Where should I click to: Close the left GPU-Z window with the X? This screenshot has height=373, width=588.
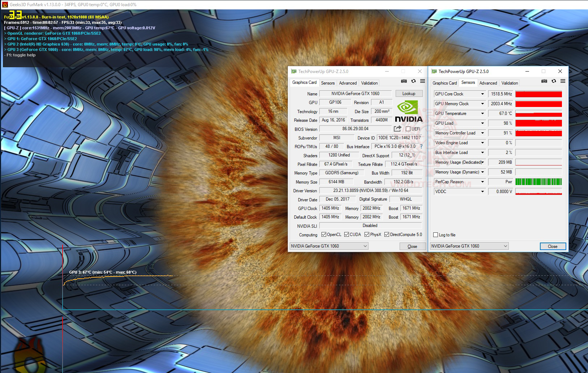tap(419, 72)
